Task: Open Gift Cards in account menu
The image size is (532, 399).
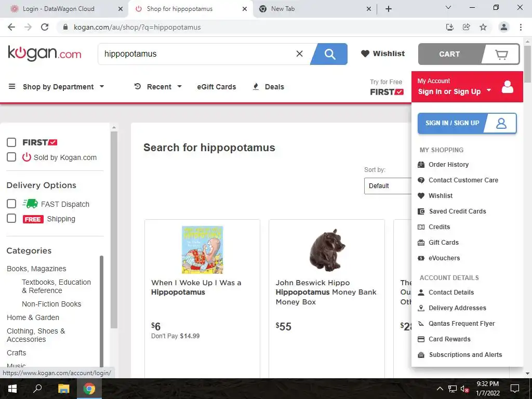Action: [x=438, y=243]
